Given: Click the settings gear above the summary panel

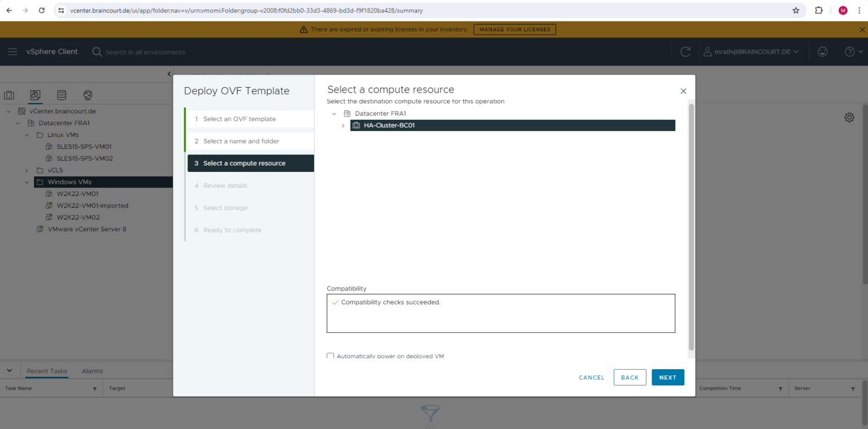Looking at the screenshot, I should coord(849,117).
